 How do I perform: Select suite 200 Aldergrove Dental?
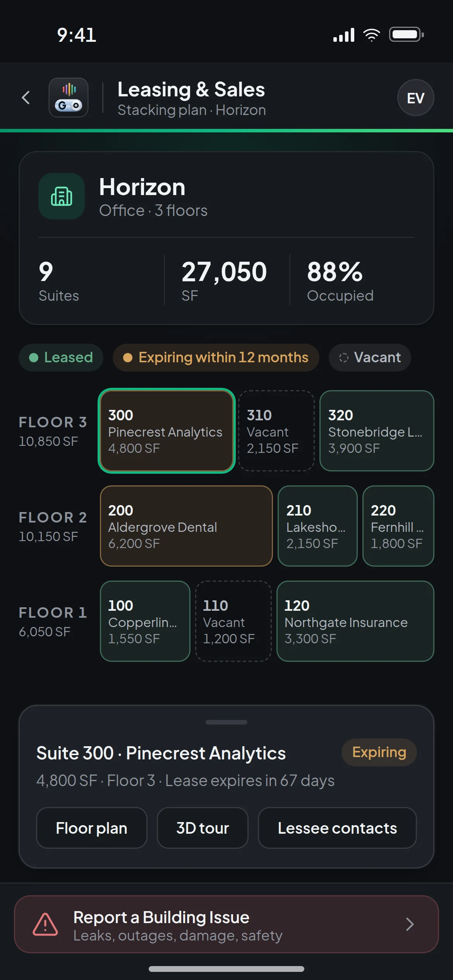(186, 526)
